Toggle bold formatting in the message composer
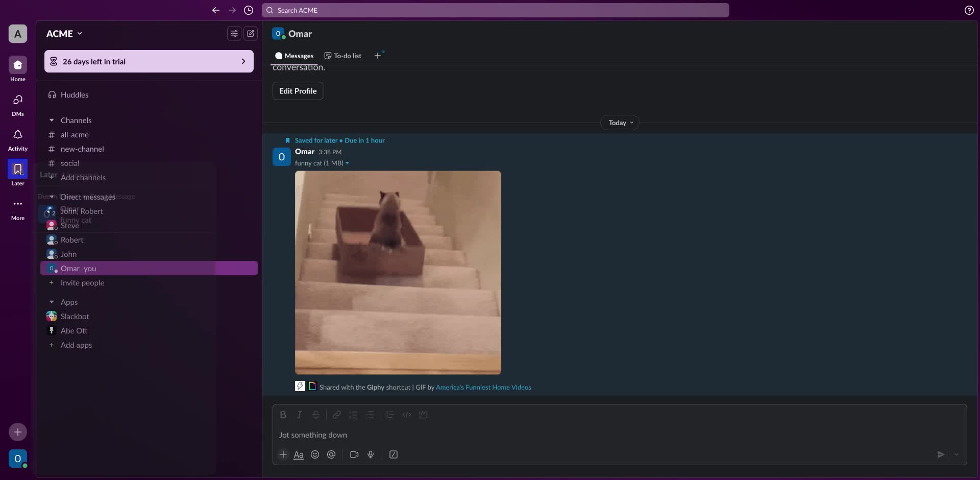 pos(283,415)
